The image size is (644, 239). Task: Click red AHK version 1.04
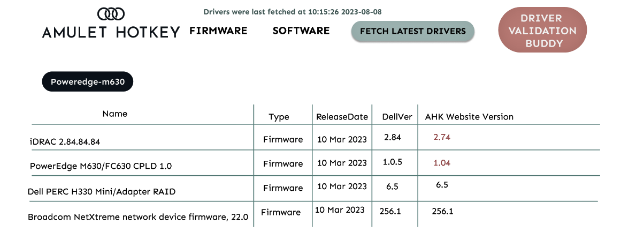(442, 162)
